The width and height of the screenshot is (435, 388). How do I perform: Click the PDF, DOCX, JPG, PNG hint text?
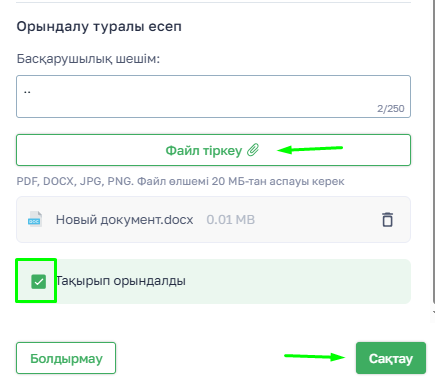click(180, 181)
